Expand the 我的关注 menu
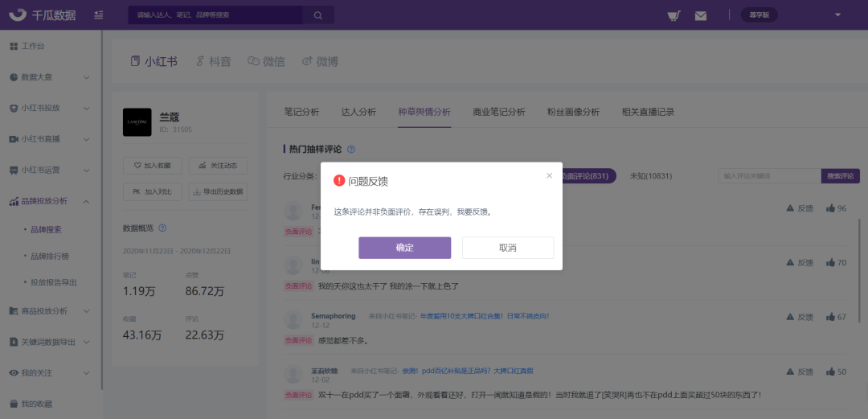The image size is (868, 419). (51, 373)
